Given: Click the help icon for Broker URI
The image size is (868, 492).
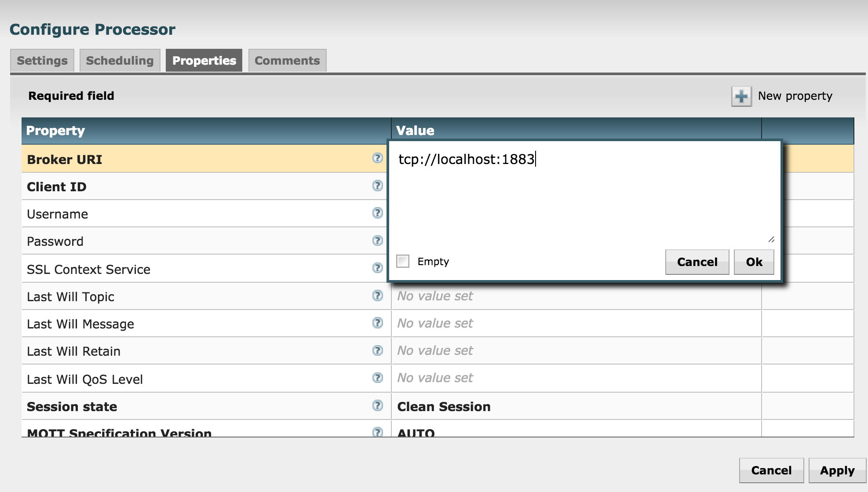Looking at the screenshot, I should click(377, 158).
